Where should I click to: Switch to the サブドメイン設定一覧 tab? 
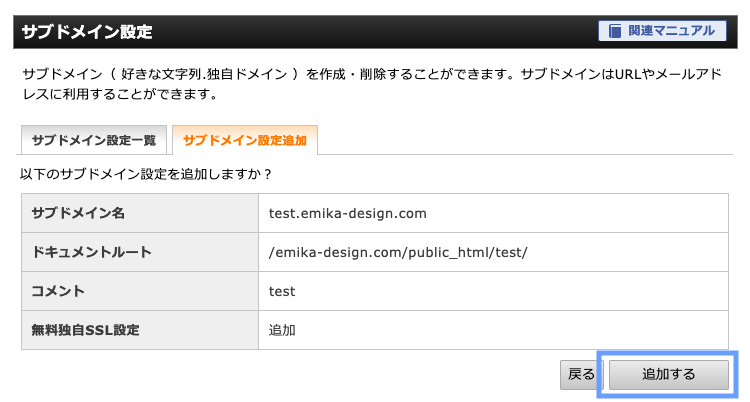coord(93,140)
